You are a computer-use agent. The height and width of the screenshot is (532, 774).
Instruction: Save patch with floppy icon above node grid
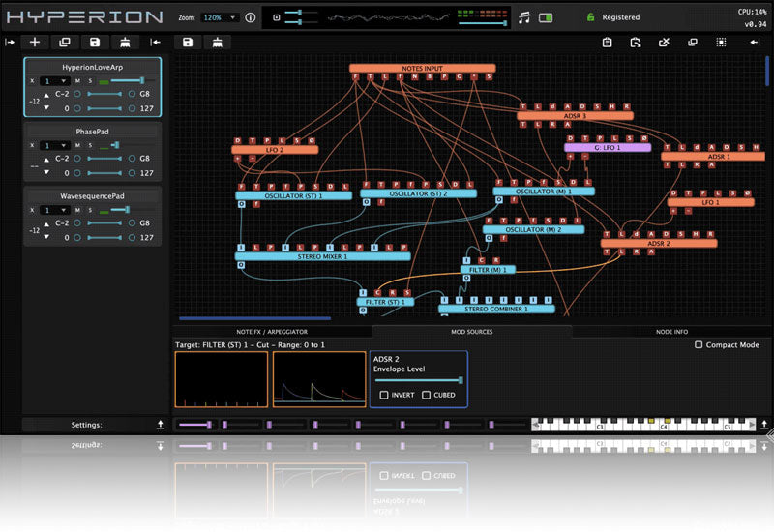[x=188, y=43]
